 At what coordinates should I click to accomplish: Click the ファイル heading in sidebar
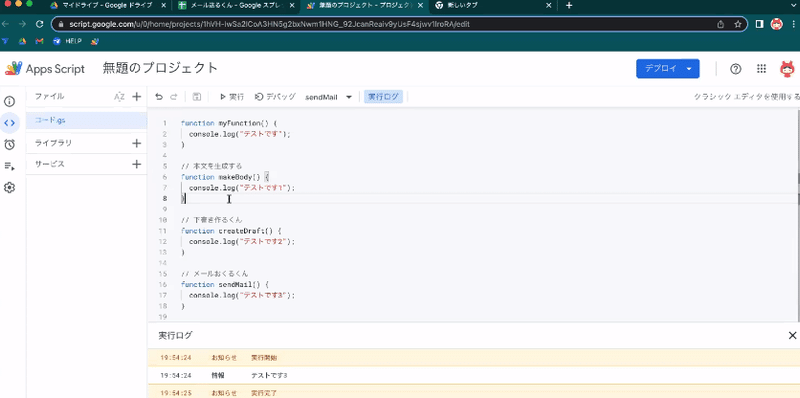tap(49, 96)
